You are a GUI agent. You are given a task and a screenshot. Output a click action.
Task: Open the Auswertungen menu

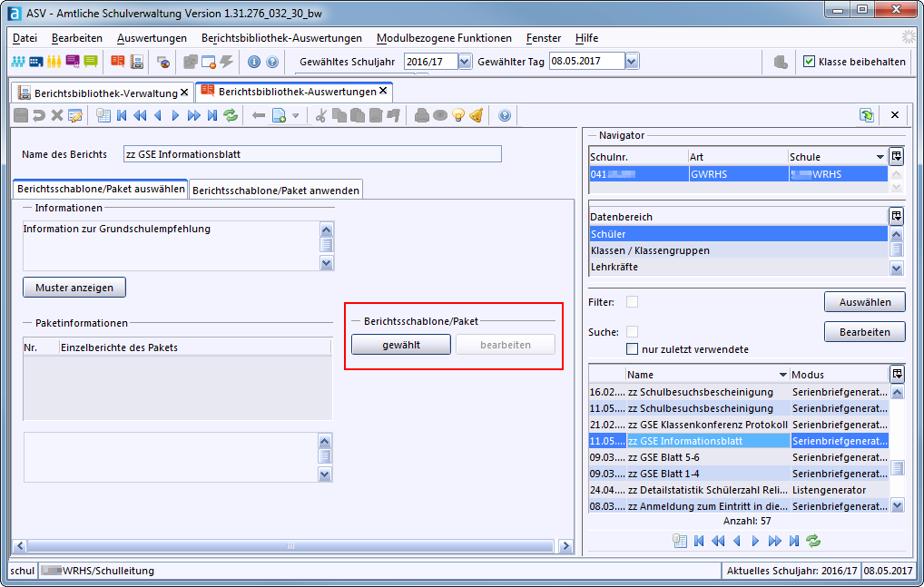point(152,38)
